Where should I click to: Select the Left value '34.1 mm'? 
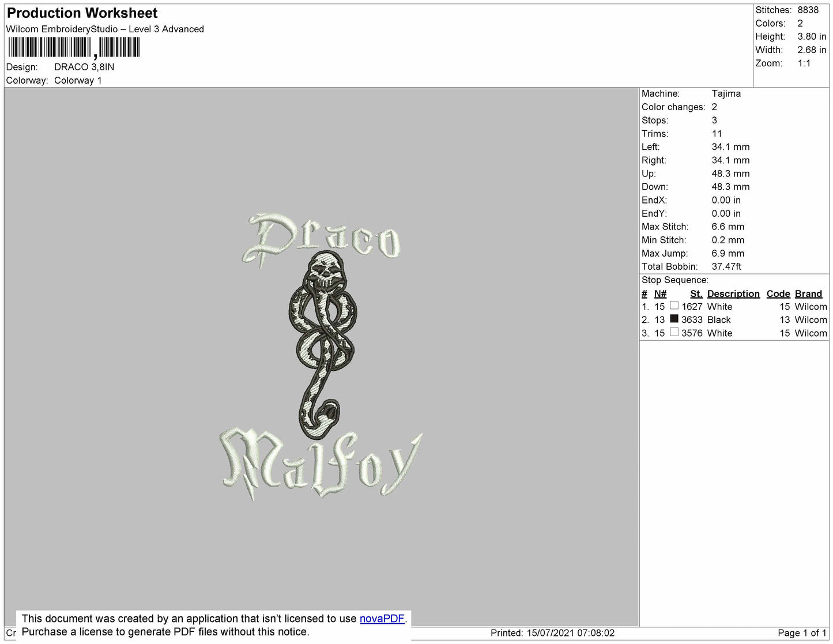click(731, 147)
